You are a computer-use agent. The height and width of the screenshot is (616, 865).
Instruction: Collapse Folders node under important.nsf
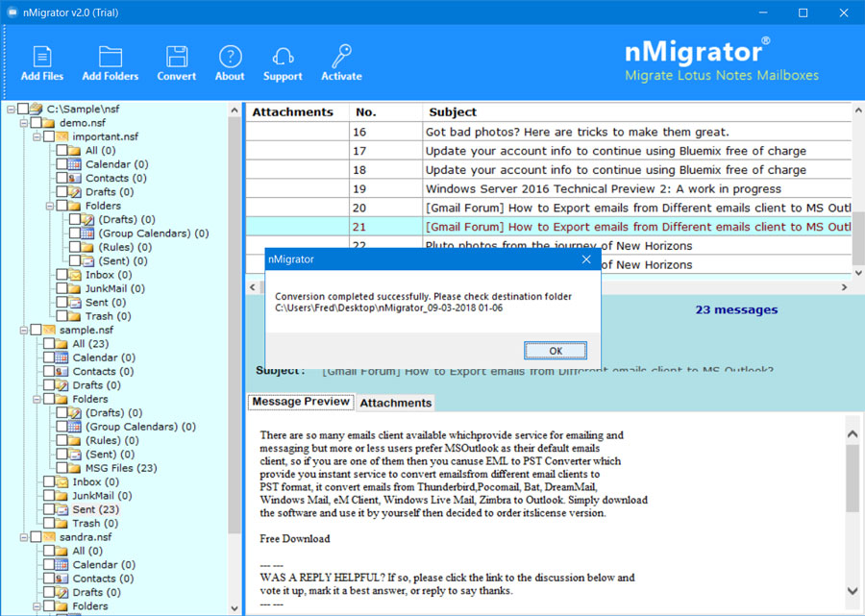point(50,206)
